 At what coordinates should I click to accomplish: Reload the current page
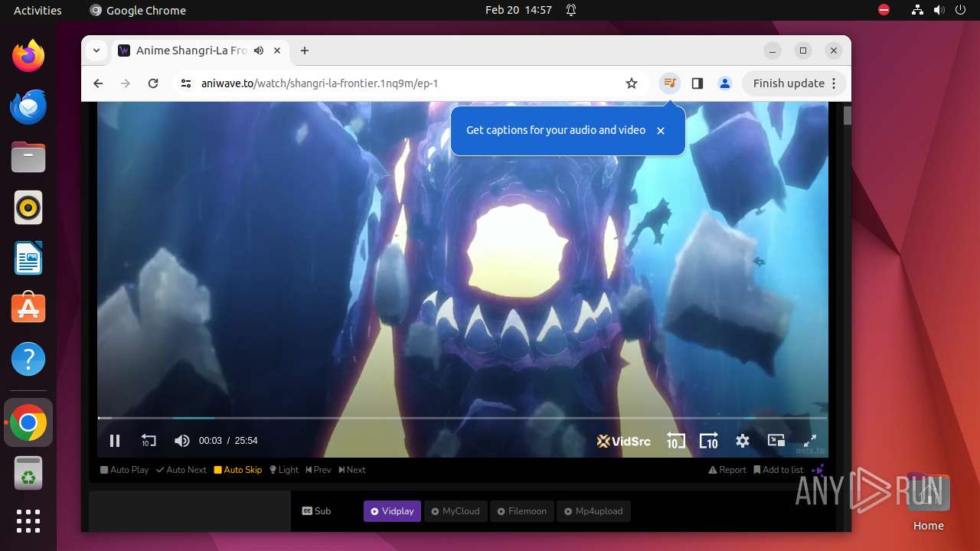[153, 83]
